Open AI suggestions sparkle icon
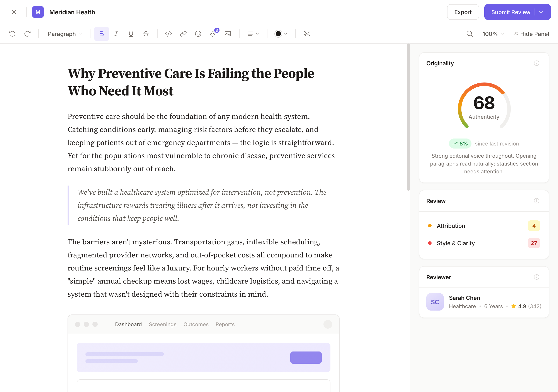The width and height of the screenshot is (558, 392). coord(213,34)
